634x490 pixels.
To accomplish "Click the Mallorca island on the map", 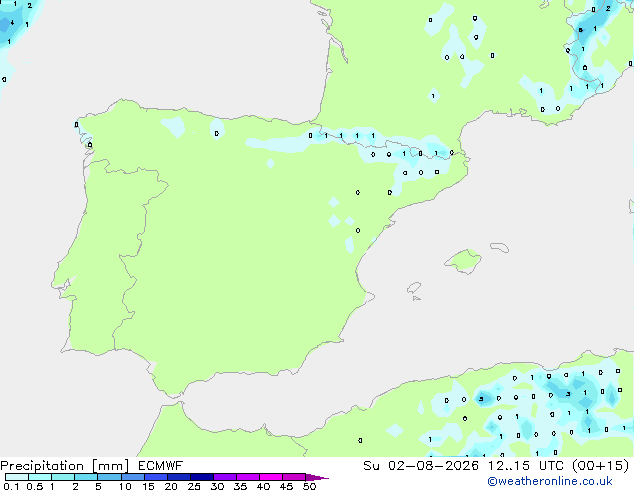I will coord(464,261).
